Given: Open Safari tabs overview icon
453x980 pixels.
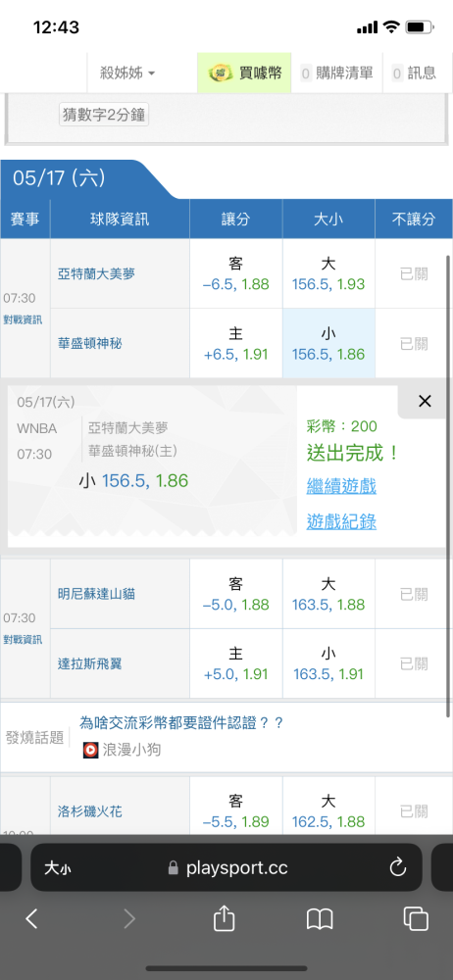Looking at the screenshot, I should click(416, 918).
